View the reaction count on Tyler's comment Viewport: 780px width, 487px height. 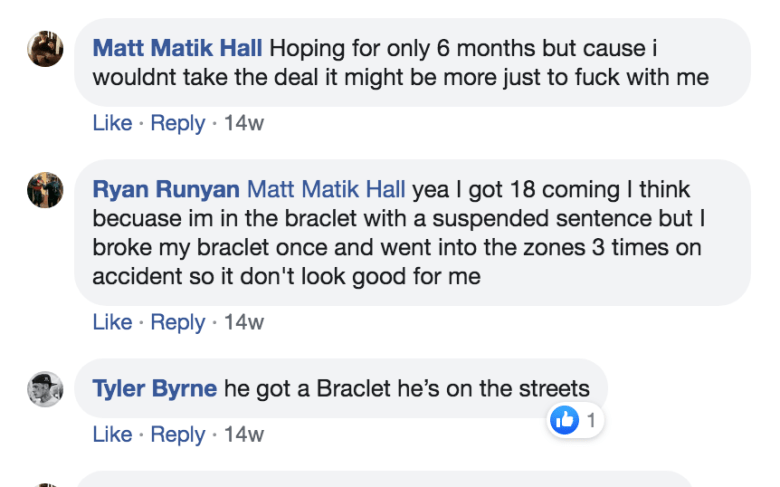(591, 421)
